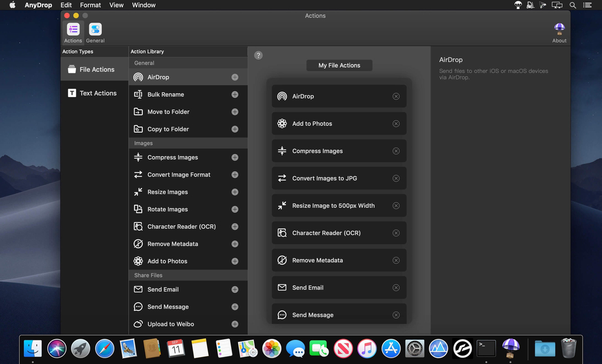The height and width of the screenshot is (364, 602).
Task: Remove Send Email from My File Actions
Action: pos(396,288)
